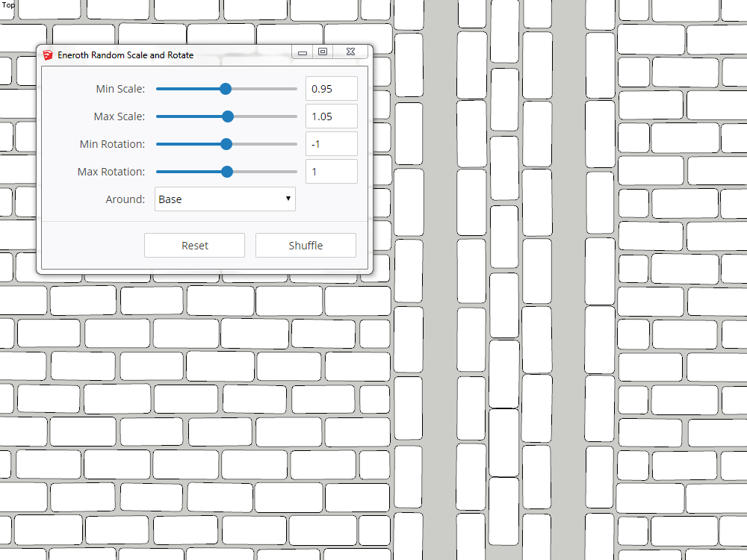747x560 pixels.
Task: Click the Top view label in the viewport corner
Action: [8, 5]
